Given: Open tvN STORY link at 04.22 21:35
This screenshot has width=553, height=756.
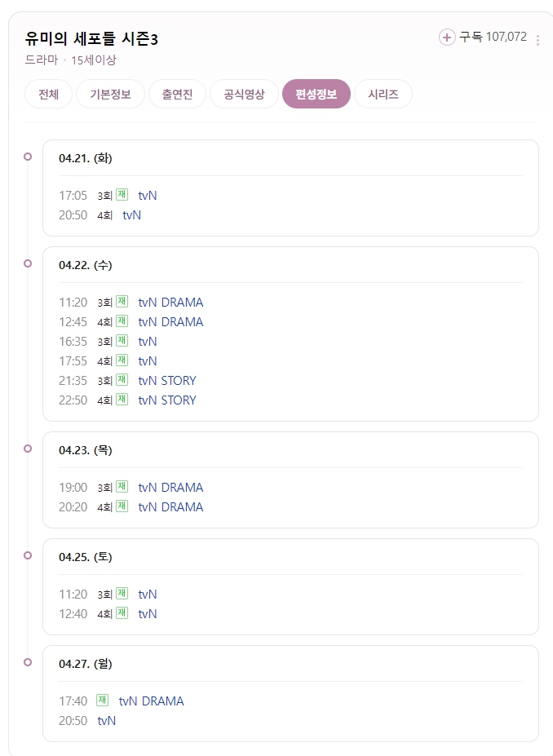Looking at the screenshot, I should pos(167,381).
